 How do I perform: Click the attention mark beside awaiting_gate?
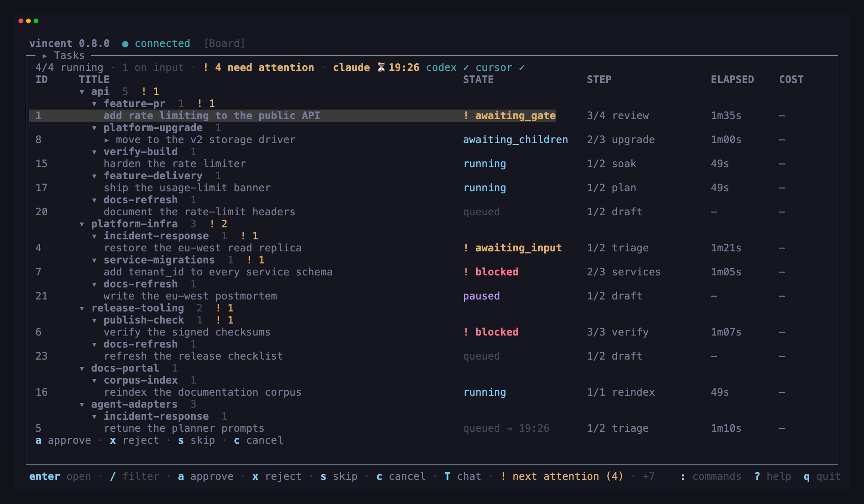pos(466,116)
